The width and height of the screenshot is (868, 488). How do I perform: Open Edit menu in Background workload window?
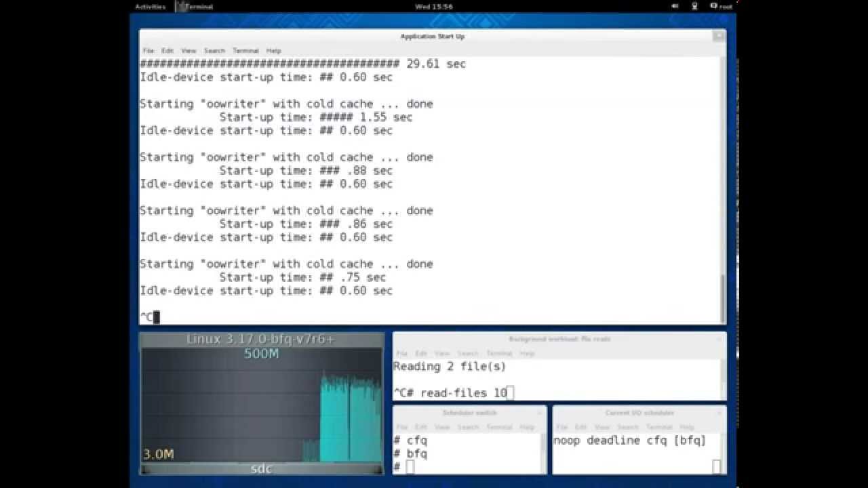(421, 353)
